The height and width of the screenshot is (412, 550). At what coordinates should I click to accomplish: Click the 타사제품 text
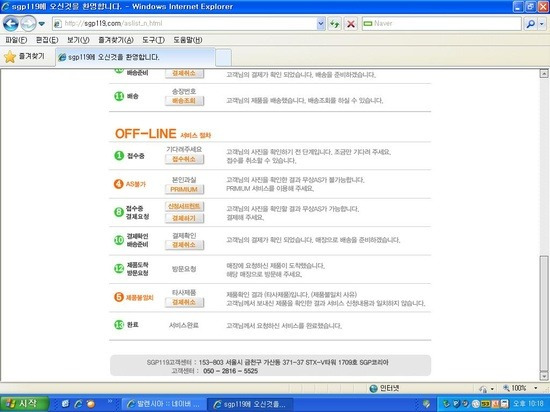point(184,292)
